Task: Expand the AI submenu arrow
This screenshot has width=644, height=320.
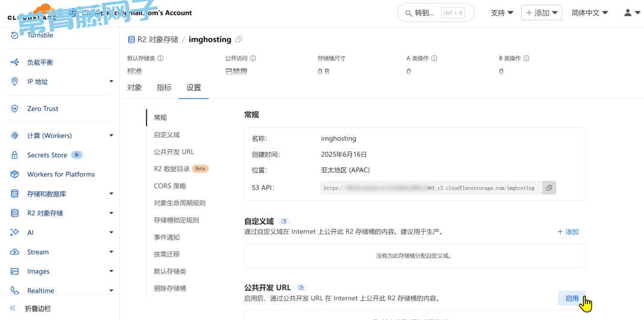Action: tap(112, 232)
